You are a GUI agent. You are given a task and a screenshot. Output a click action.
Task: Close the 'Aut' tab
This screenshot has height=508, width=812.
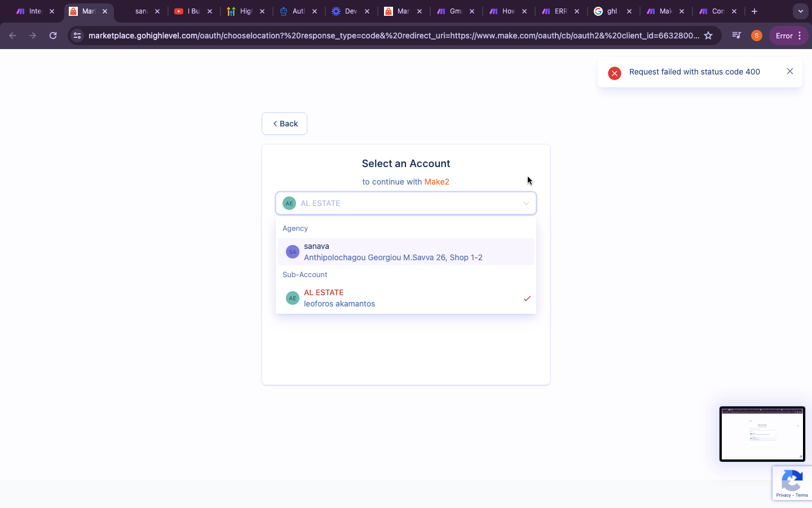click(x=315, y=11)
